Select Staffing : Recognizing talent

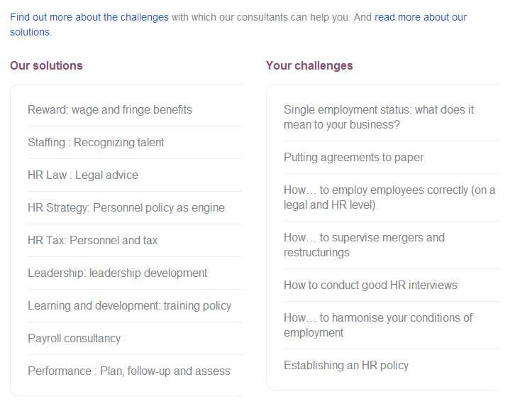pos(96,142)
